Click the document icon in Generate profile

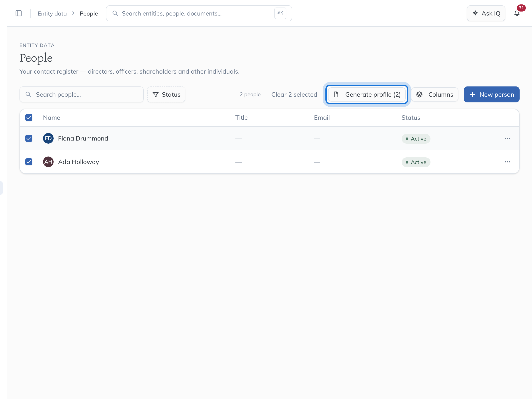(x=336, y=94)
